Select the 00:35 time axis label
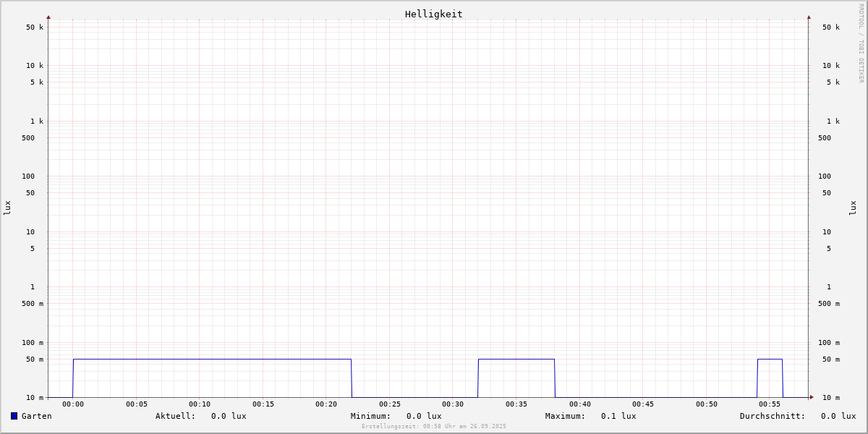868x434 pixels. pyautogui.click(x=516, y=404)
